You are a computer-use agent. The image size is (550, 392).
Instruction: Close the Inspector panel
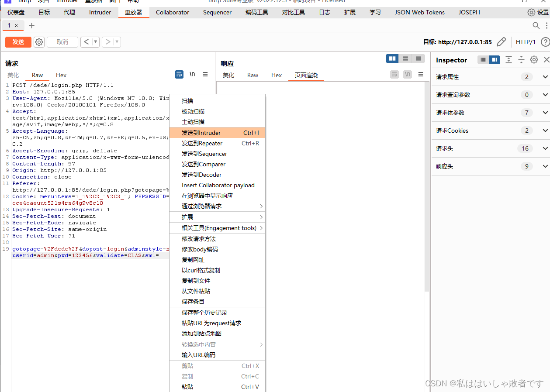click(546, 60)
